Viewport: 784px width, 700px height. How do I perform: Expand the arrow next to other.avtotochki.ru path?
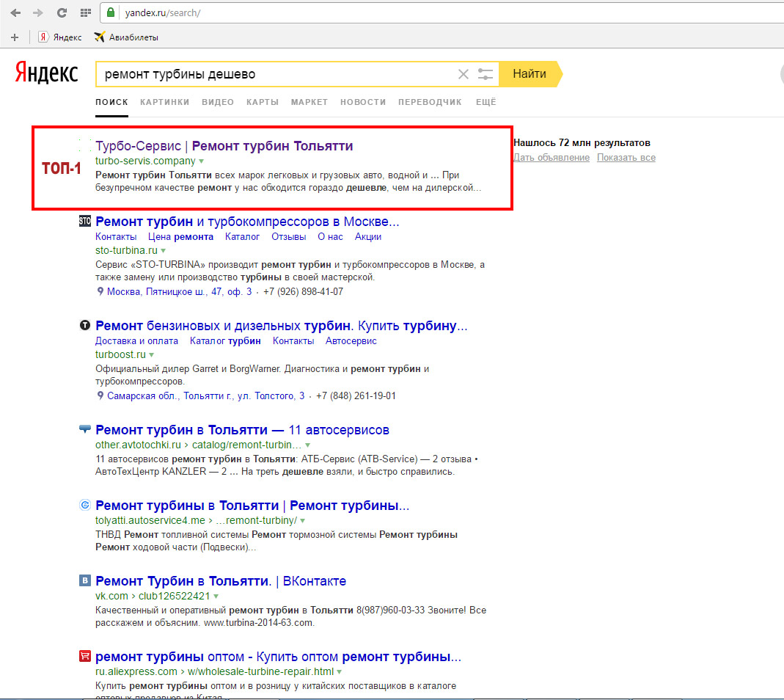pyautogui.click(x=307, y=445)
